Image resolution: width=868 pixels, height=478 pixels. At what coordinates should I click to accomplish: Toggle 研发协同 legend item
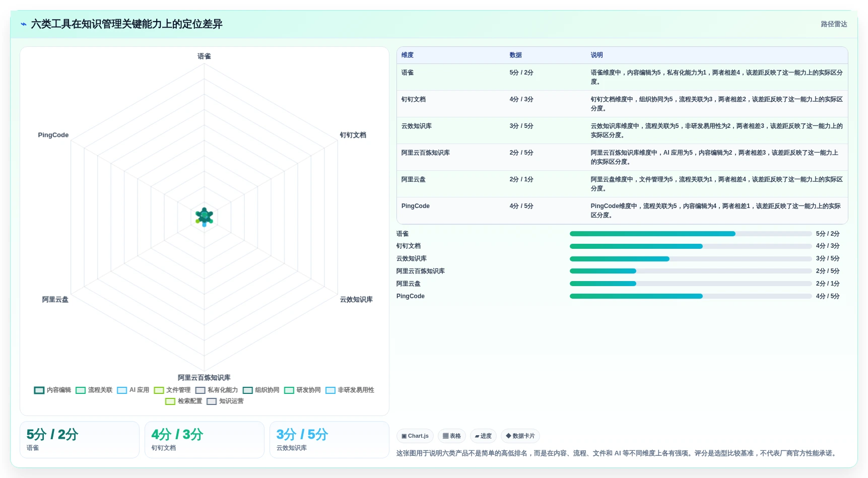tap(302, 390)
